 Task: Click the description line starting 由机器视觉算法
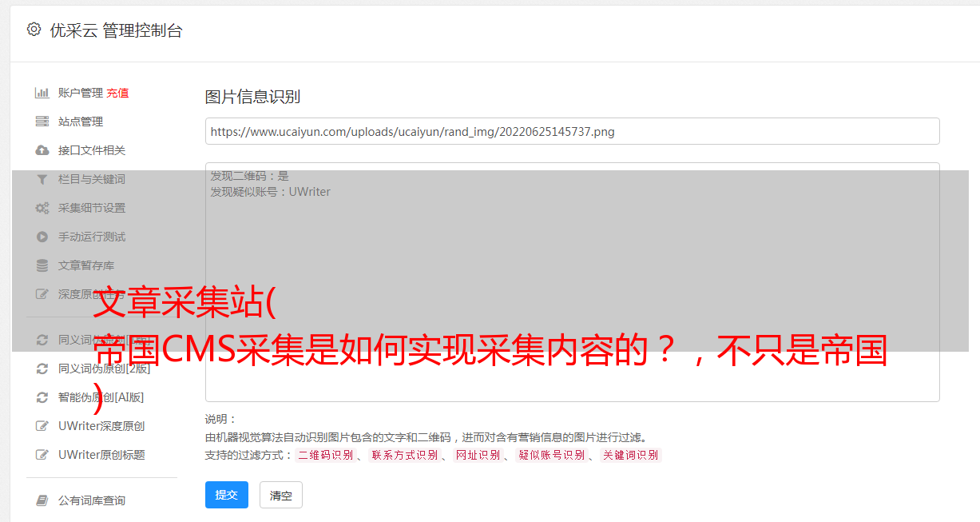click(426, 437)
